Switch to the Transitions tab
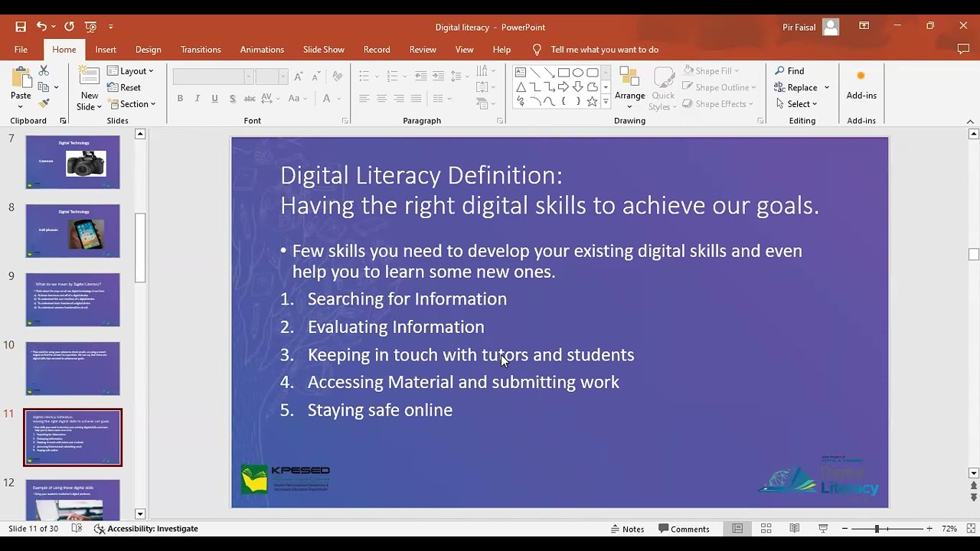Screen dimensions: 980x551 click(201, 50)
